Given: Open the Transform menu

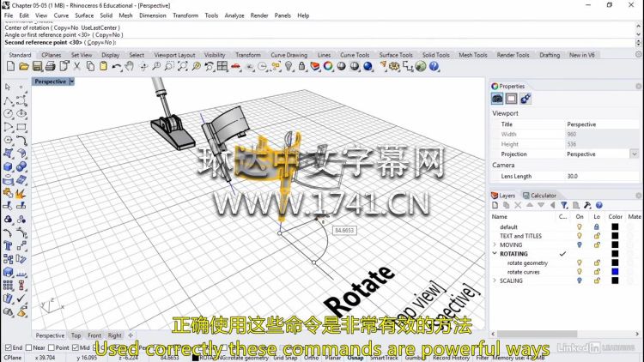Looking at the screenshot, I should 185,15.
